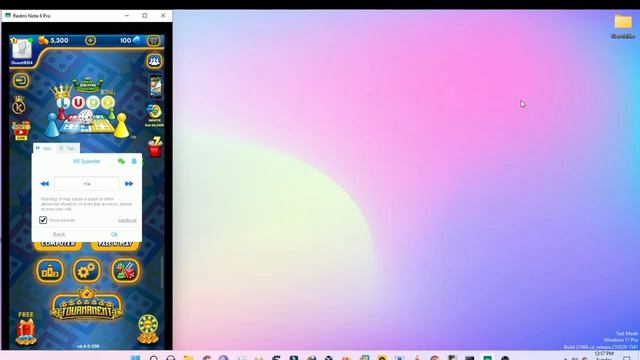Open the player profile avatar
The width and height of the screenshot is (640, 360).
point(22,50)
